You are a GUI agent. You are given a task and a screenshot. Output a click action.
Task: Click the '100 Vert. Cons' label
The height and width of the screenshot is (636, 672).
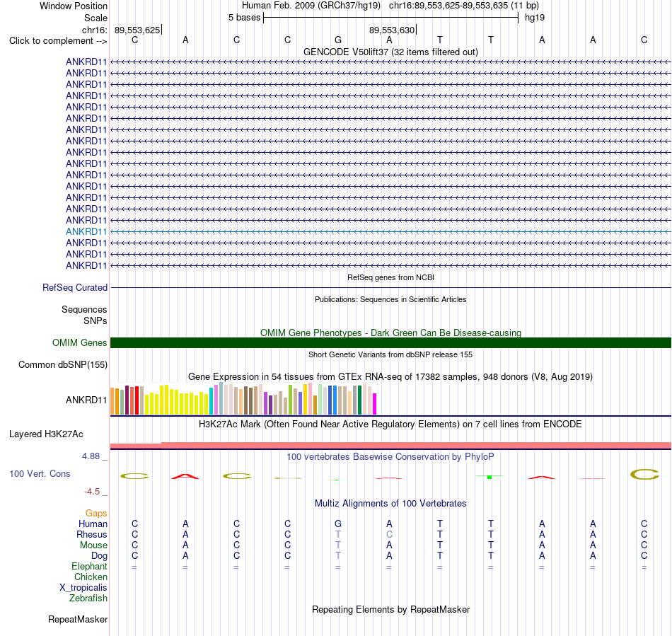pos(40,473)
